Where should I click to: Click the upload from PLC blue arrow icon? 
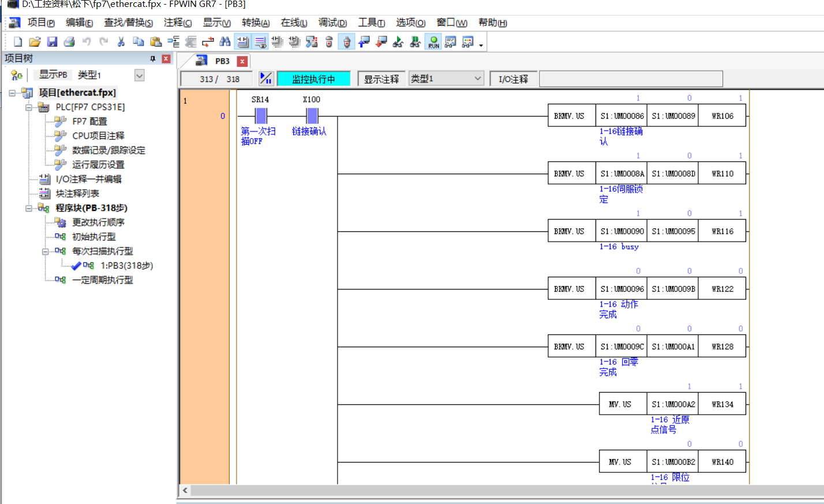[364, 42]
